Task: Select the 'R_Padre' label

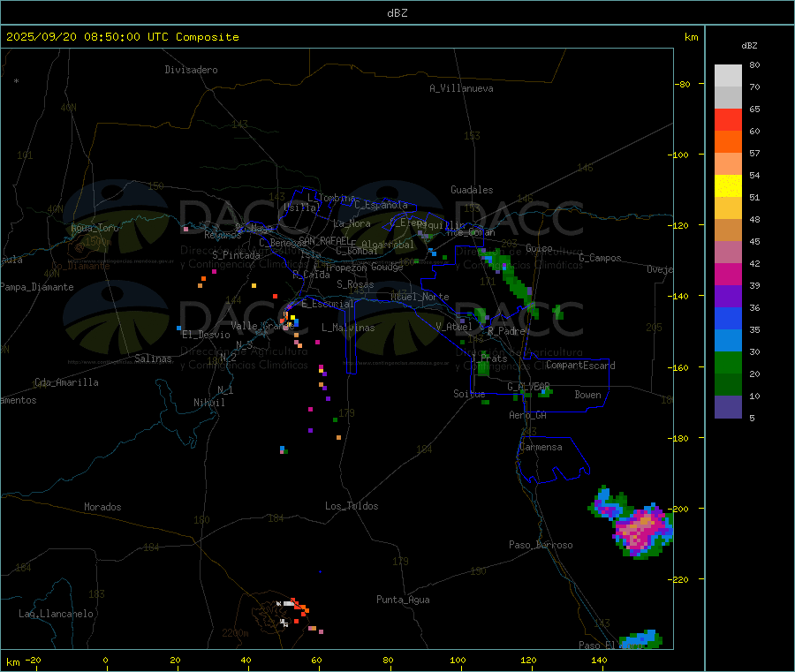Action: [x=506, y=331]
